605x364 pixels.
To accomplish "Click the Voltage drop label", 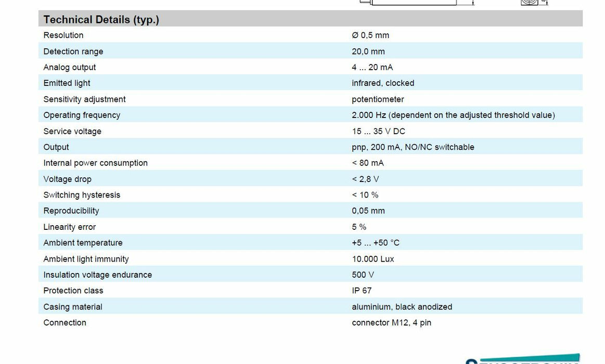I will tap(67, 179).
